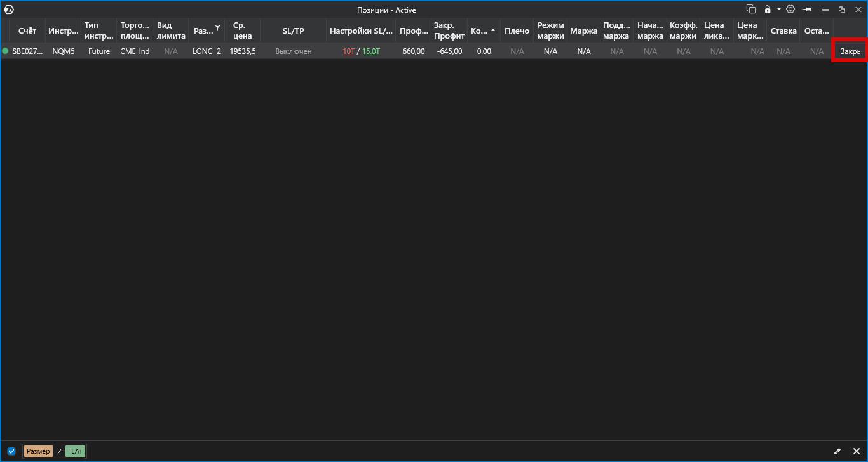Restore the Positions panel window

(x=842, y=10)
